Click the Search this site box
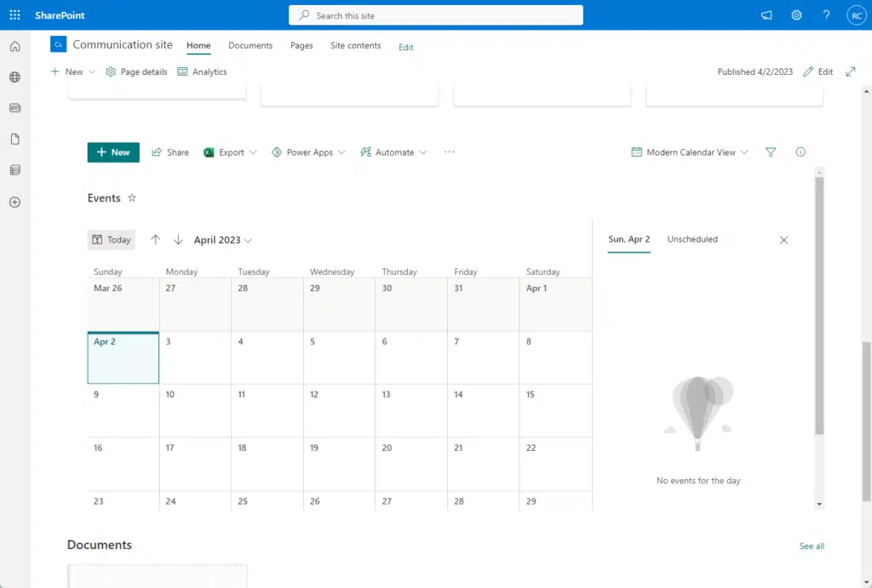The height and width of the screenshot is (588, 872). [x=436, y=15]
